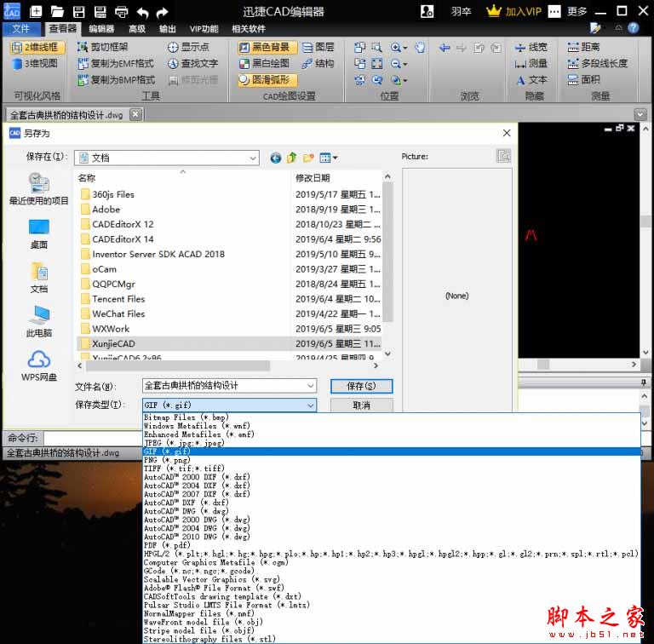Click 测量 measure tool

[x=531, y=63]
